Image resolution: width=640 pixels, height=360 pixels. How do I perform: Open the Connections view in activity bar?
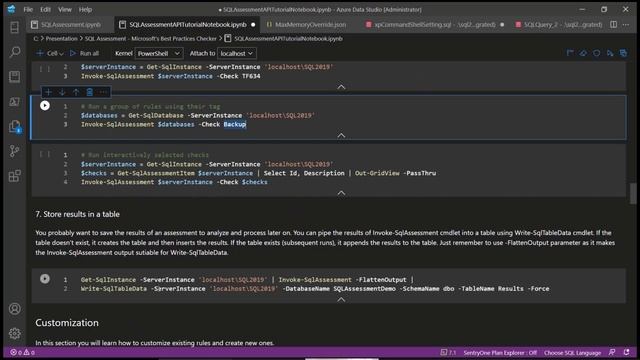tap(15, 27)
